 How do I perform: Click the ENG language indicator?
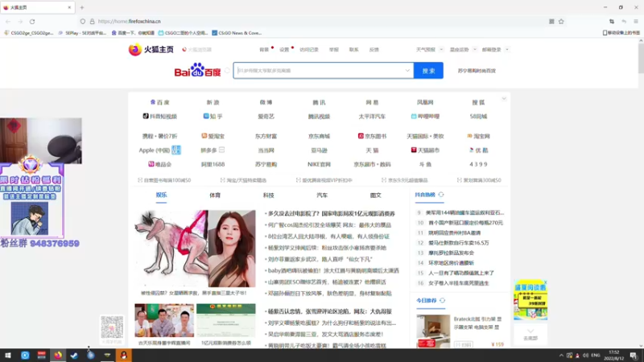[596, 356]
